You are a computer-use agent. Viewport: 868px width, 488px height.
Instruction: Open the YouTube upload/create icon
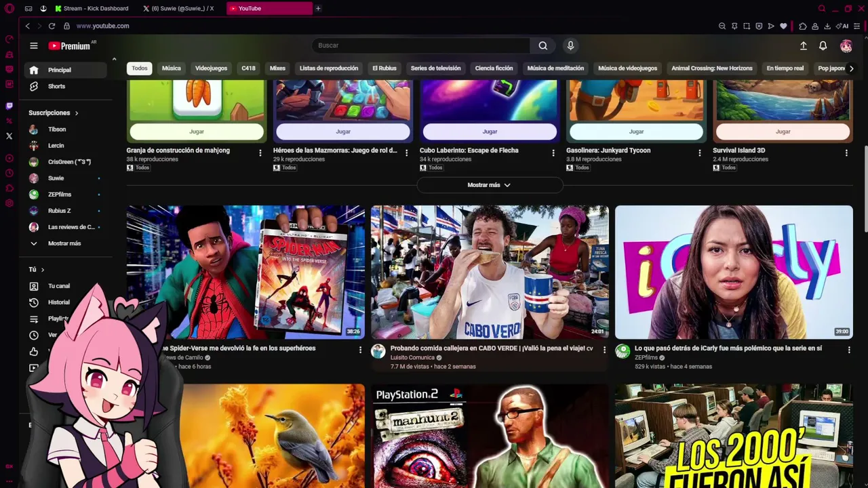803,45
